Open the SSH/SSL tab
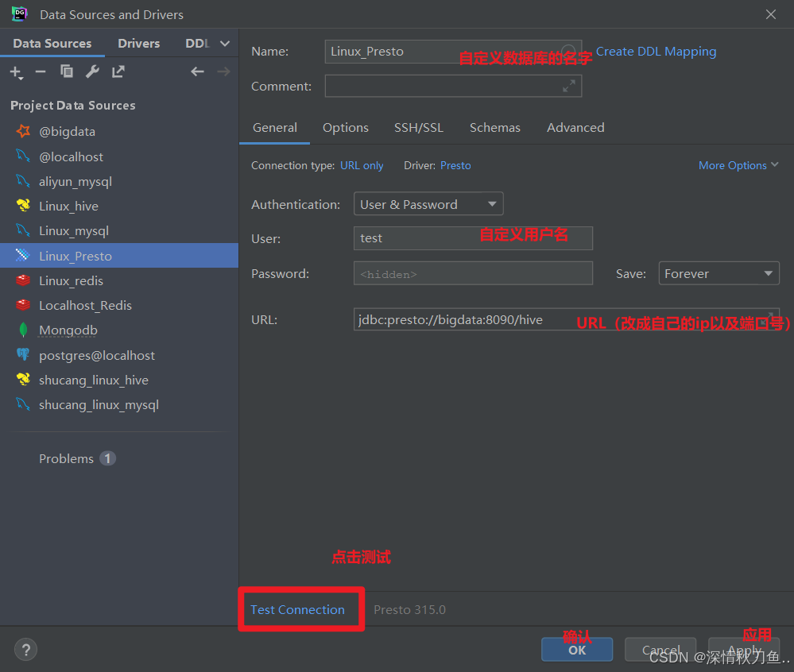794x672 pixels. pyautogui.click(x=419, y=128)
